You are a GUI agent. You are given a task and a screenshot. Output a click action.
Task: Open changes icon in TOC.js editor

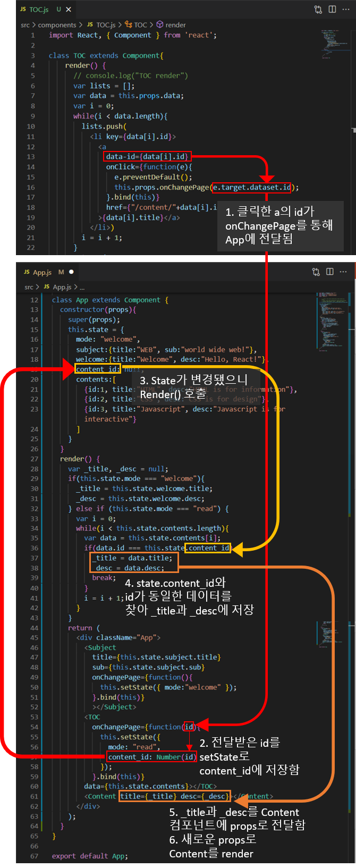tap(318, 10)
